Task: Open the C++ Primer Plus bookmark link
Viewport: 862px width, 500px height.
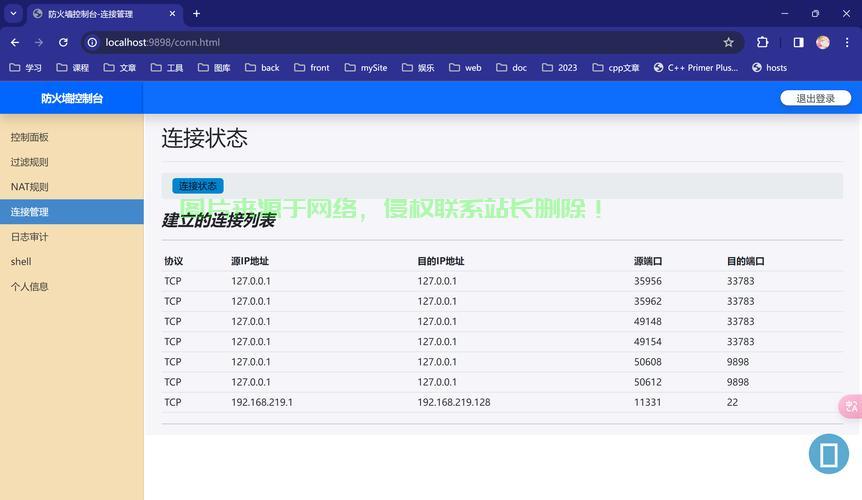Action: 695,68
